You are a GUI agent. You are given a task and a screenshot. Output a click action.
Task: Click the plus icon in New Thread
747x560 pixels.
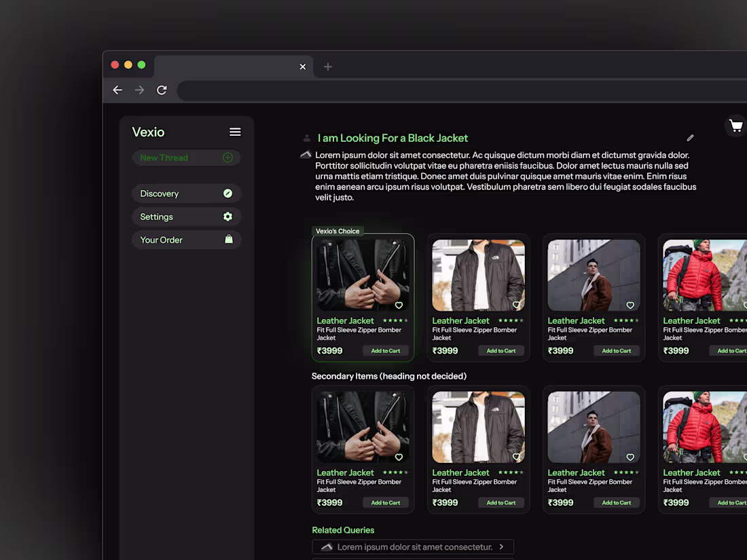pos(227,157)
